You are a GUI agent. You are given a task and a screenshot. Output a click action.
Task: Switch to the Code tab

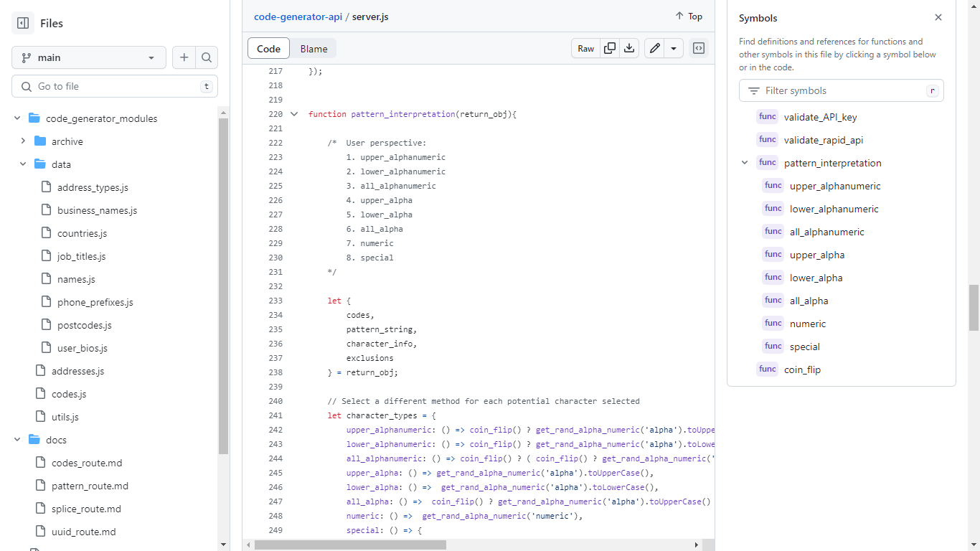[x=268, y=49]
